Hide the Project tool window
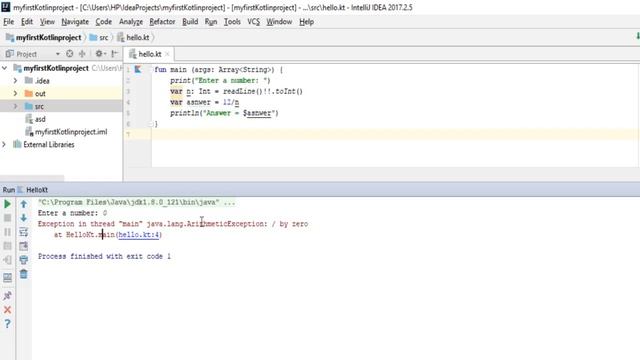 (115, 53)
